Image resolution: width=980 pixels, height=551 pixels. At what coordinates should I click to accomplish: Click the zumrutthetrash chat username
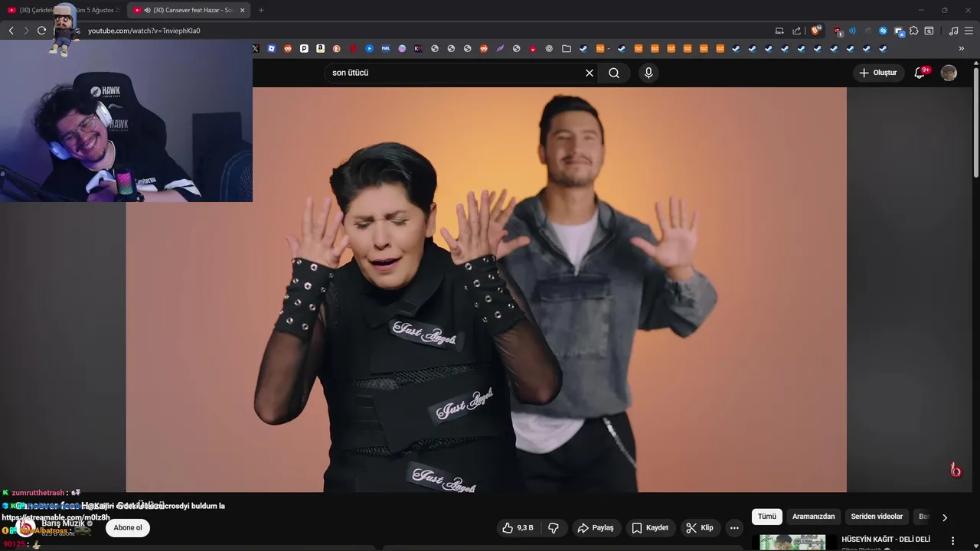(38, 493)
